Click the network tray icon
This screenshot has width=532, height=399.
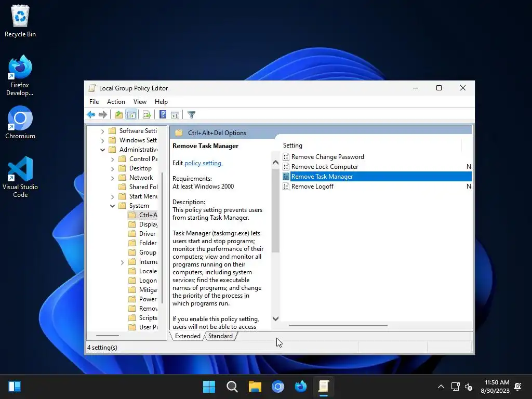click(455, 387)
